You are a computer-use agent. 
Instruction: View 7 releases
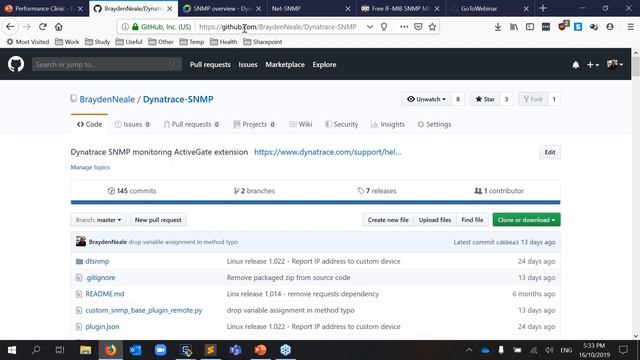pyautogui.click(x=377, y=191)
